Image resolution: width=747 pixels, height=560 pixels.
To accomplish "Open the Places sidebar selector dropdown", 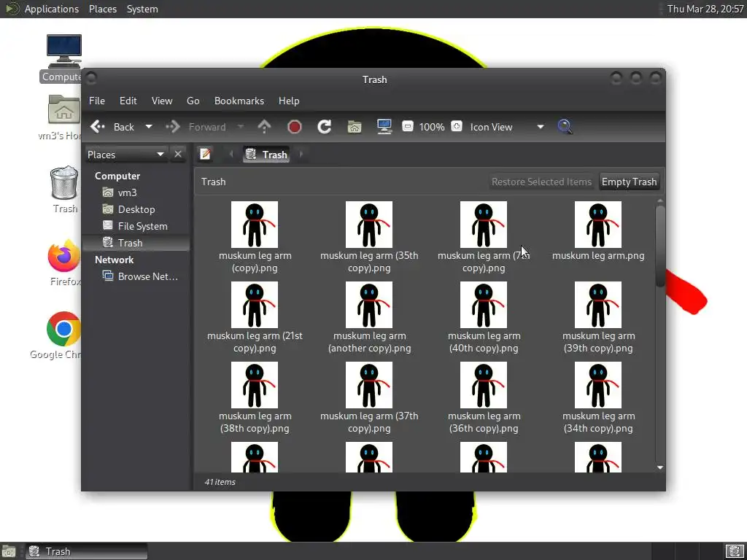I will coord(126,155).
